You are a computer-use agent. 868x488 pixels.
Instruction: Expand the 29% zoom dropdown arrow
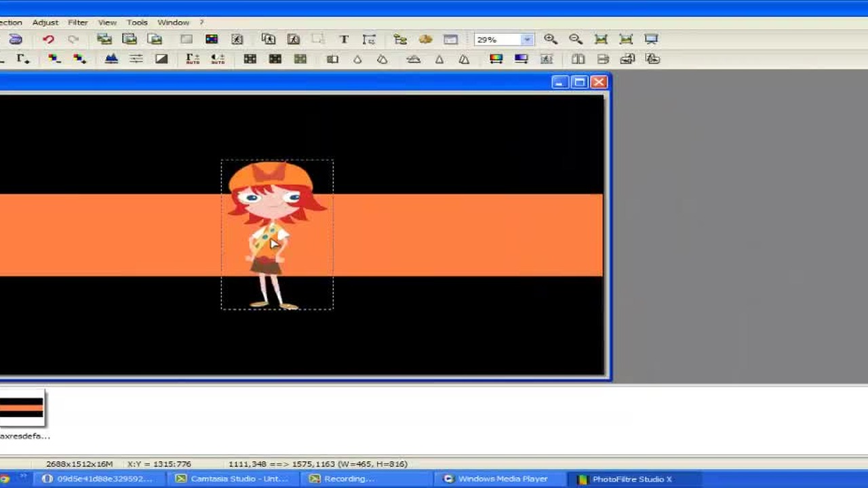[526, 40]
